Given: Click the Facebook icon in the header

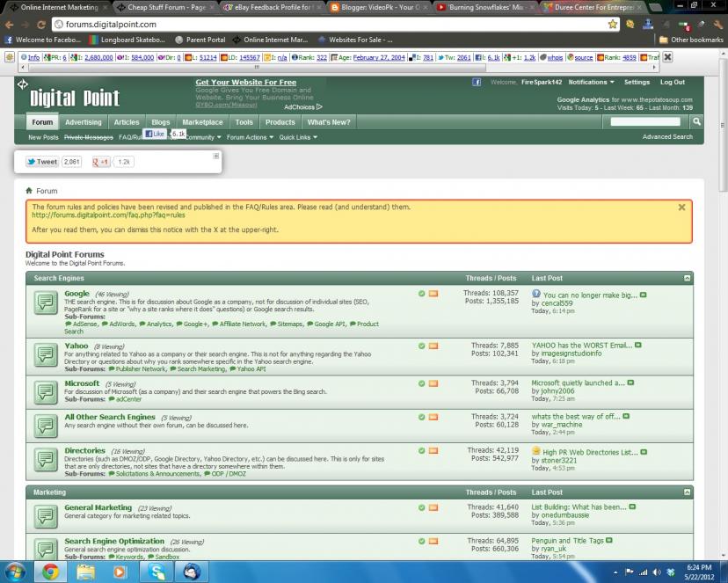Looking at the screenshot, I should 477,82.
